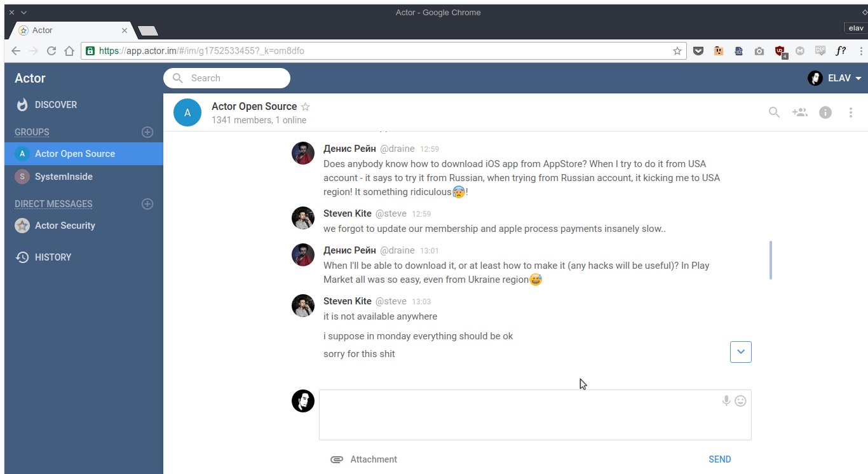The image size is (868, 474).
Task: Attach a file to the message
Action: [x=363, y=459]
